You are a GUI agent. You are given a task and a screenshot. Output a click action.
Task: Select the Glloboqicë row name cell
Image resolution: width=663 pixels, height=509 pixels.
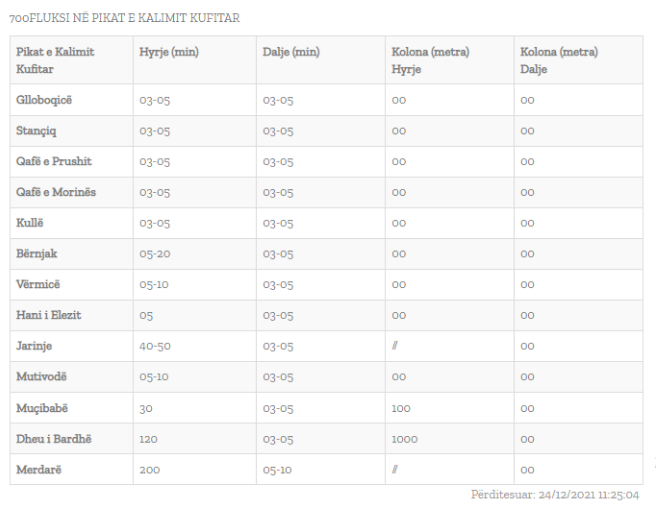[x=44, y=100]
